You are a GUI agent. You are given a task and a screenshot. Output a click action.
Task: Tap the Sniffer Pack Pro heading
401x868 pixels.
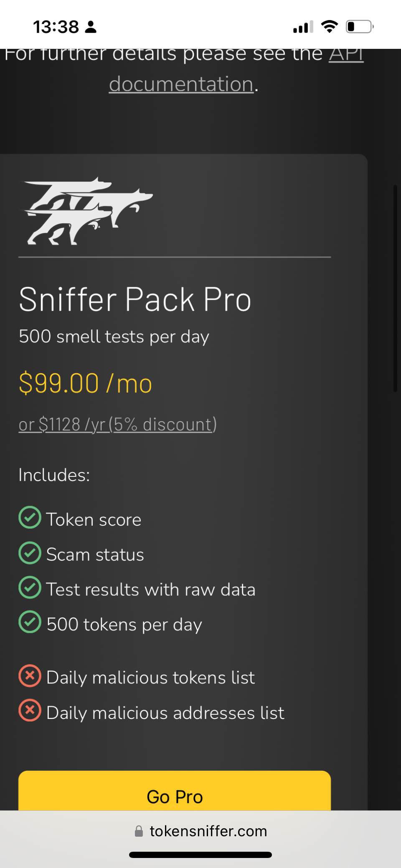click(135, 299)
